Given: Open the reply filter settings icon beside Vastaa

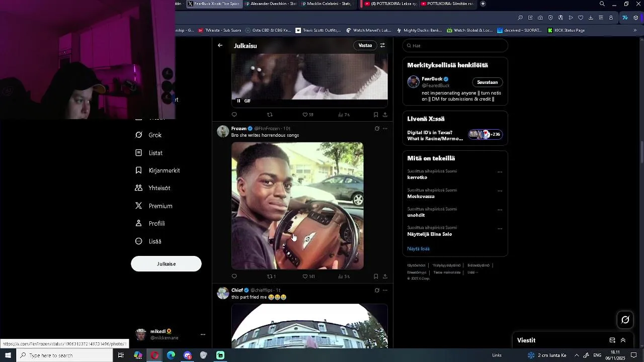Looking at the screenshot, I should (382, 45).
